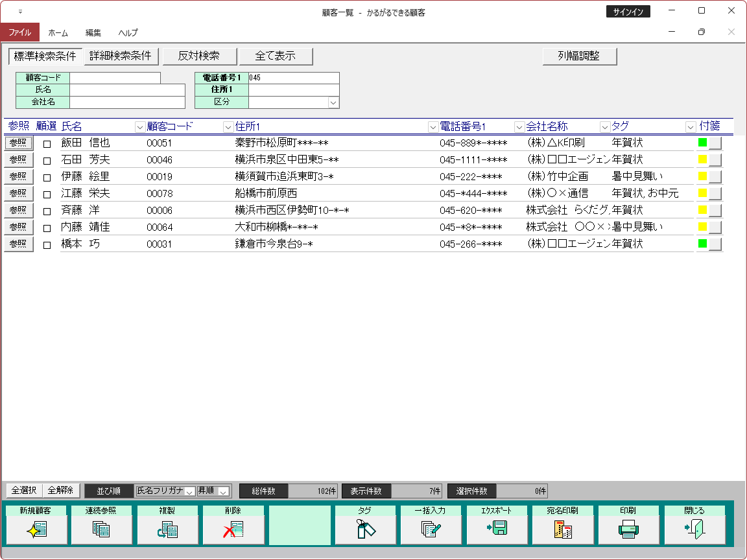Open 連続参照 continuous reference icon

click(102, 530)
